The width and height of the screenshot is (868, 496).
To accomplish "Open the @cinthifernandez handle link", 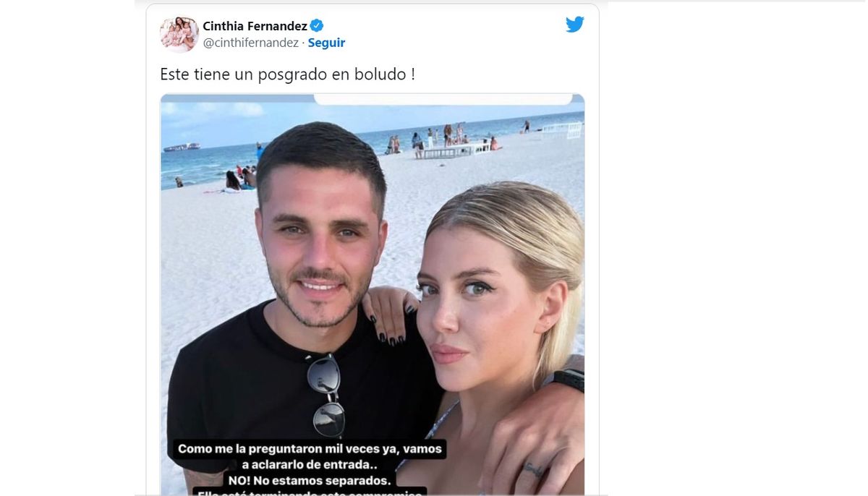I will coord(250,43).
